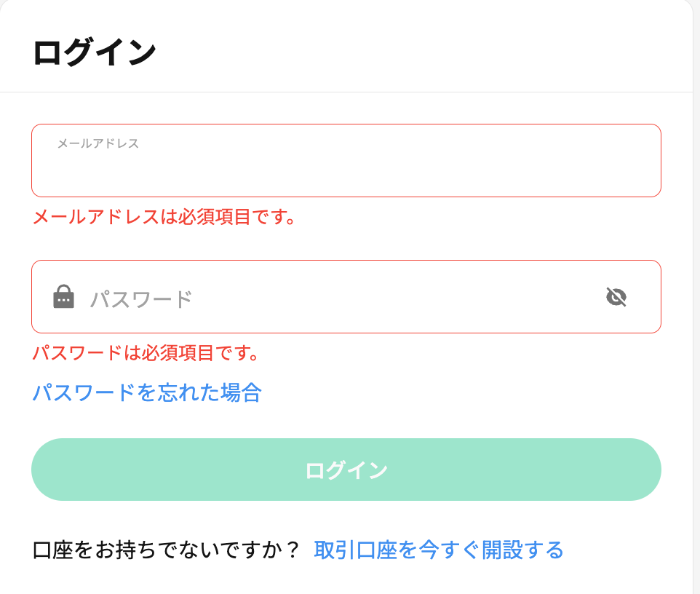Image resolution: width=700 pixels, height=594 pixels.
Task: Open 取引口座を今すぐ開設する account link
Action: pos(439,550)
